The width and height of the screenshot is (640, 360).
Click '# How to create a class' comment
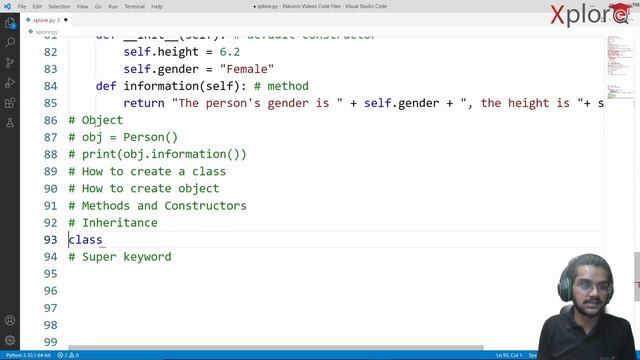pos(147,171)
